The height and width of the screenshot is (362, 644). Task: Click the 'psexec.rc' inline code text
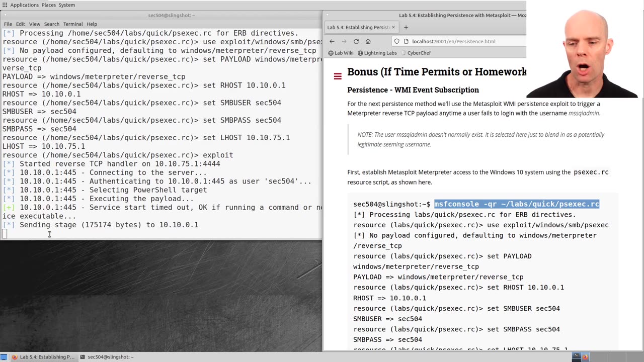click(x=591, y=172)
